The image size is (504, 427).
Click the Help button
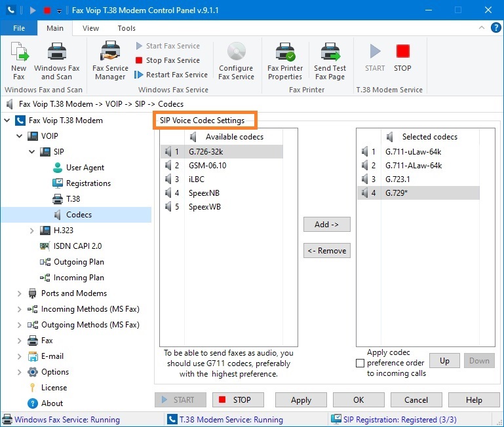point(474,400)
